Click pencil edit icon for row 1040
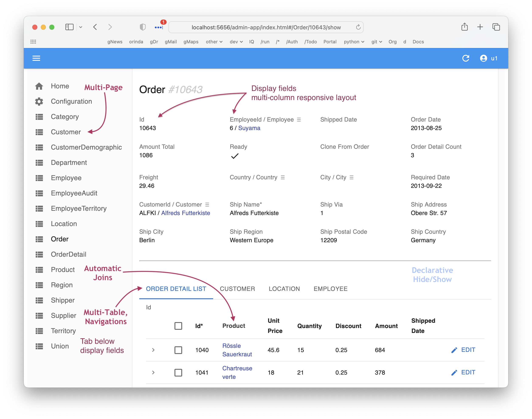The image size is (532, 419). (x=454, y=350)
